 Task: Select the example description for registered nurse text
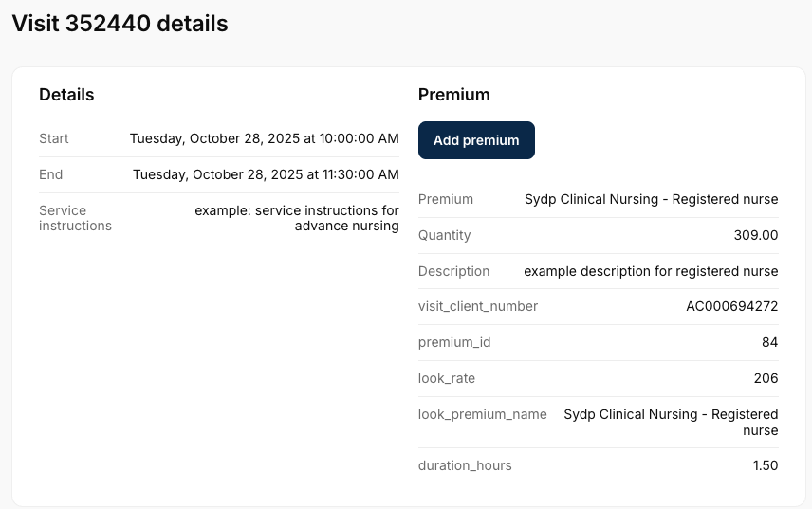[x=651, y=271]
